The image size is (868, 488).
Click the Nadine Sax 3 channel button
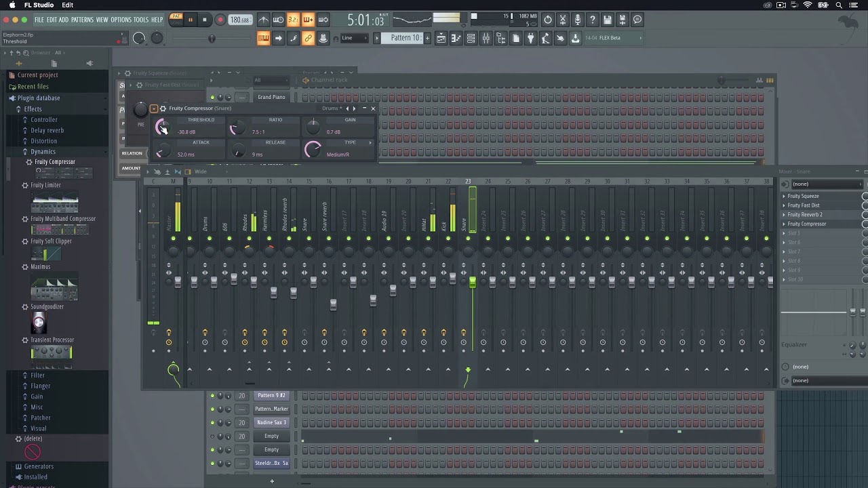point(271,422)
